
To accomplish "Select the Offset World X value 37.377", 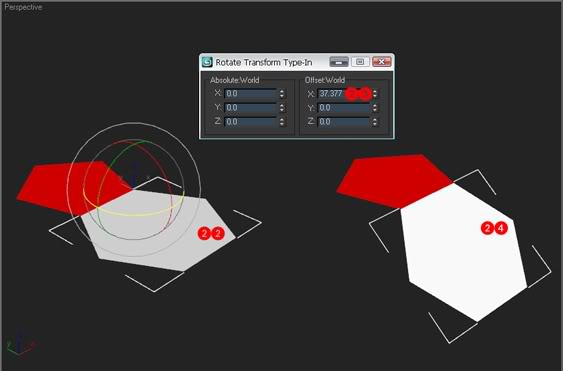I will (x=331, y=94).
